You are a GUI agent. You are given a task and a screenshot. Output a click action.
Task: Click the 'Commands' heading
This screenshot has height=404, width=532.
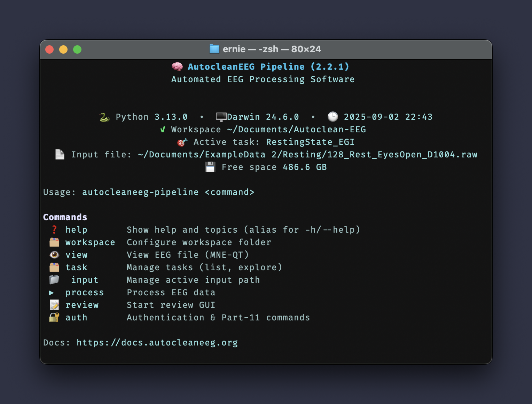65,217
